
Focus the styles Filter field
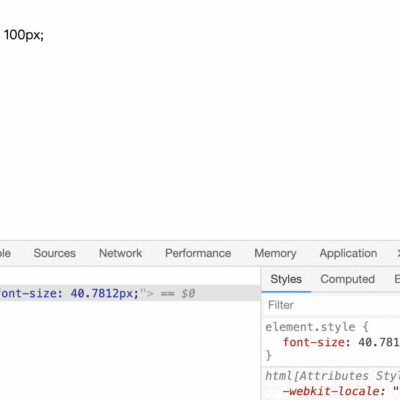tap(333, 305)
